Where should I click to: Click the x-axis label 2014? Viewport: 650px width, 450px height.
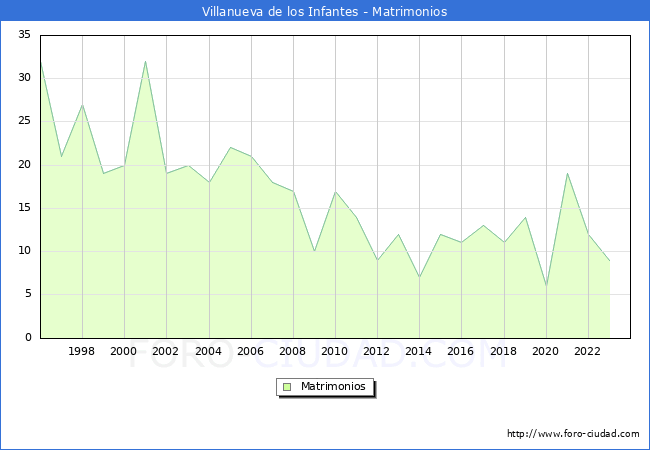click(x=419, y=351)
